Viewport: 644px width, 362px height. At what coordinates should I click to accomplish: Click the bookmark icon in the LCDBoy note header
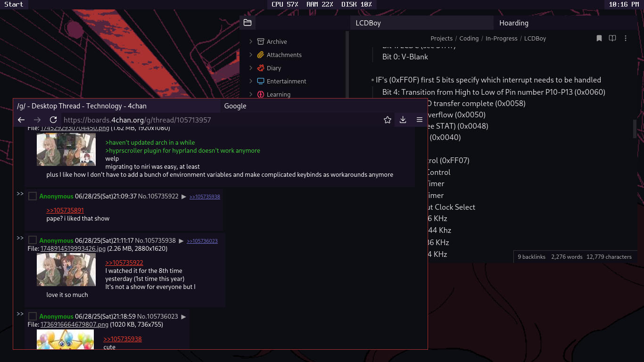(599, 38)
